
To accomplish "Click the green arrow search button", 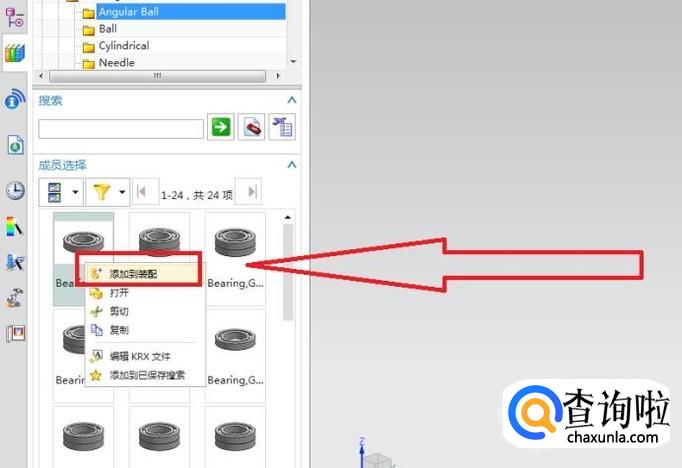I will pyautogui.click(x=221, y=127).
